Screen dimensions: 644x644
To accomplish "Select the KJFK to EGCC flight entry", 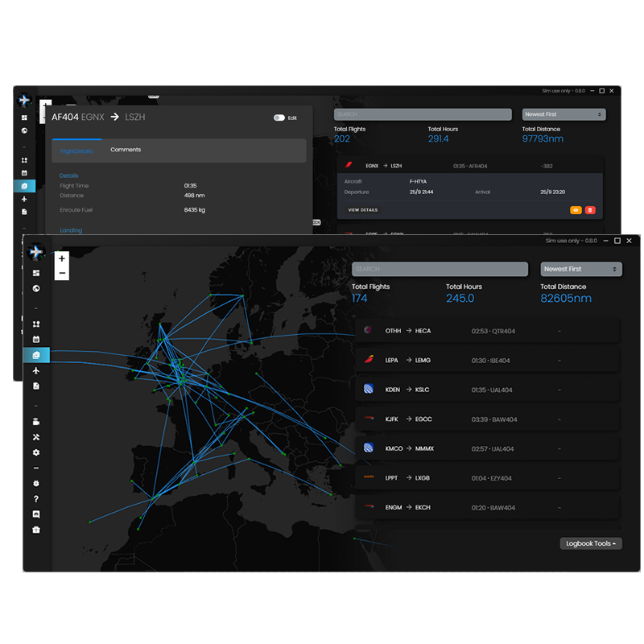I will coord(487,419).
